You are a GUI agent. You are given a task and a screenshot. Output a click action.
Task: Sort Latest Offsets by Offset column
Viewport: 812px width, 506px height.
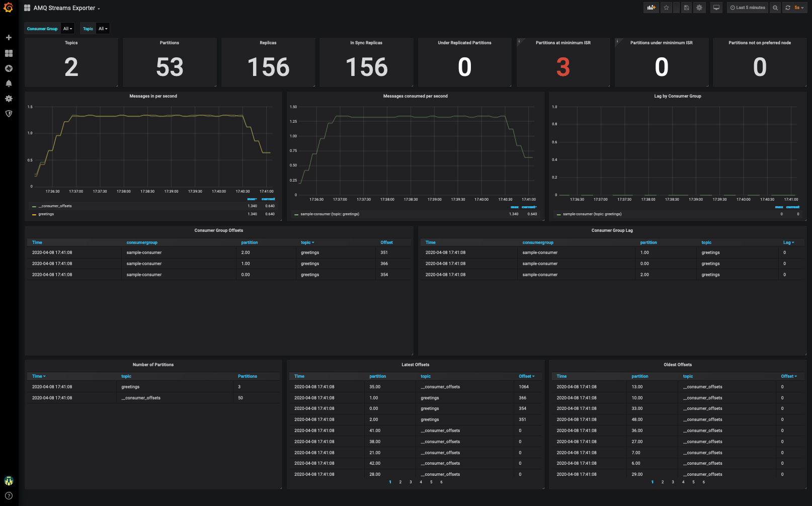tap(526, 376)
